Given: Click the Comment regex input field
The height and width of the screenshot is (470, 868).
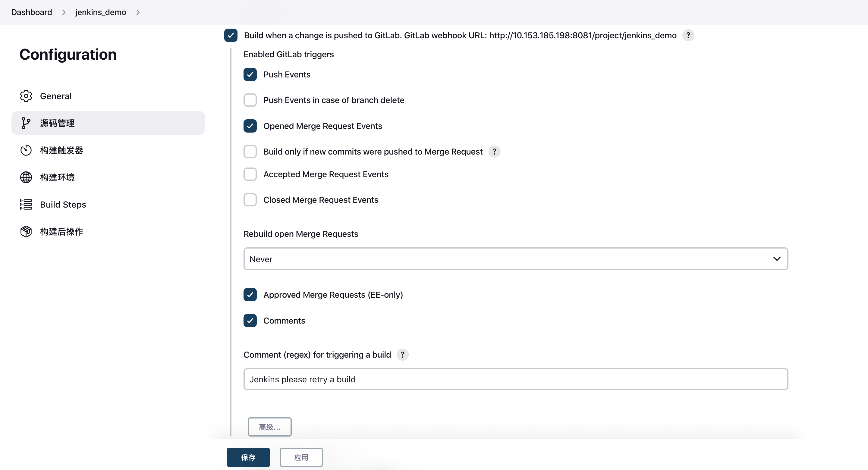Looking at the screenshot, I should (x=516, y=379).
